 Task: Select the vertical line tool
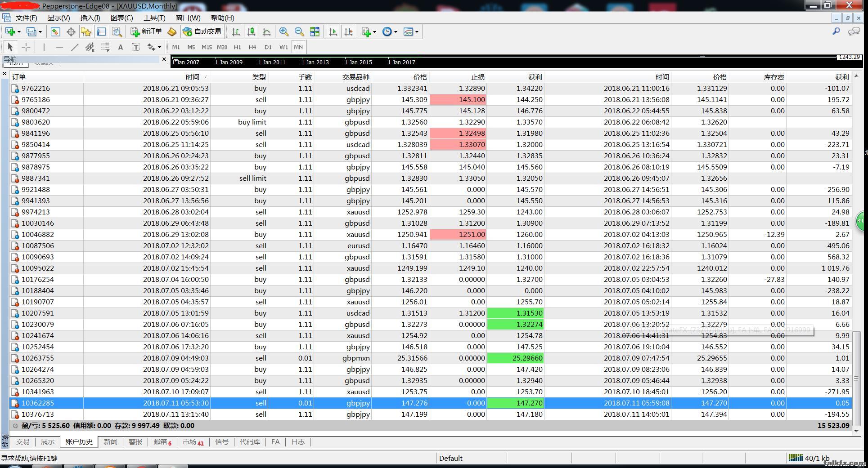coord(44,47)
